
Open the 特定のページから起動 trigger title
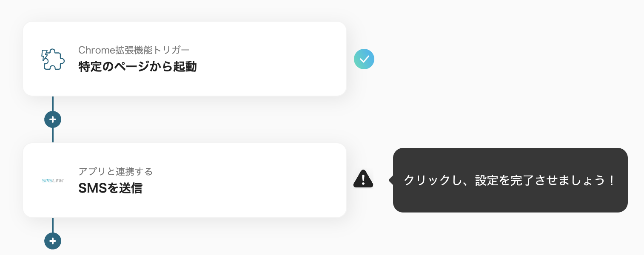137,67
